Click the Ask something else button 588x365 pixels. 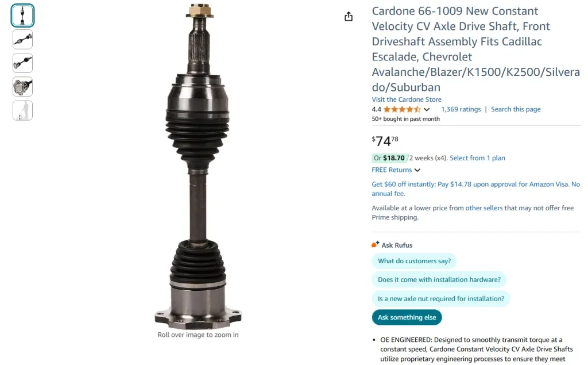coord(407,317)
